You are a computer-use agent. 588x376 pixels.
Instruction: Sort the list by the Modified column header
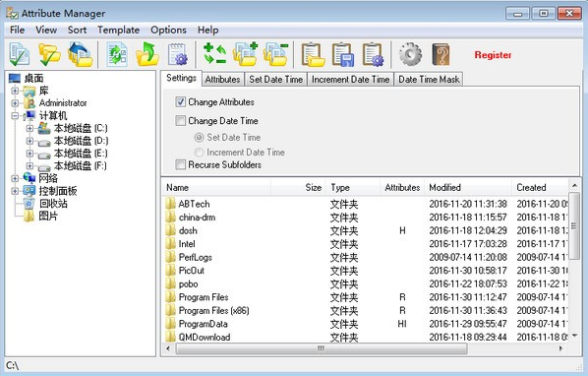point(468,187)
